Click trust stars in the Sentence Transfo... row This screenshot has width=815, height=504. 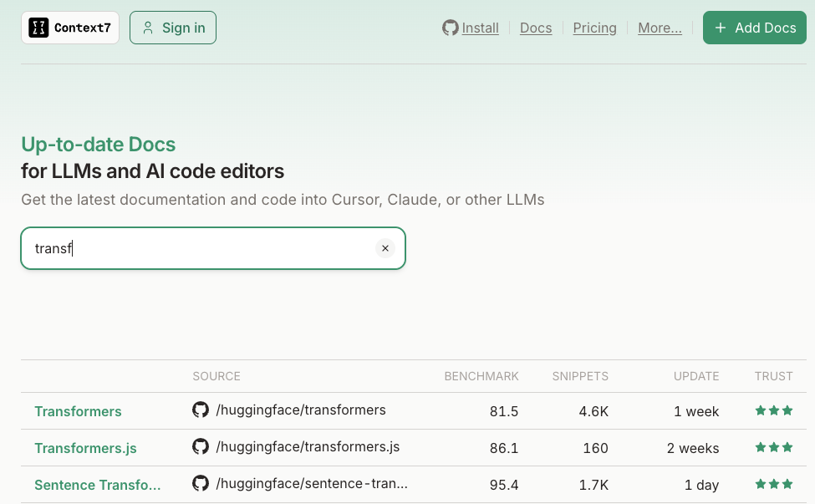[x=774, y=484]
